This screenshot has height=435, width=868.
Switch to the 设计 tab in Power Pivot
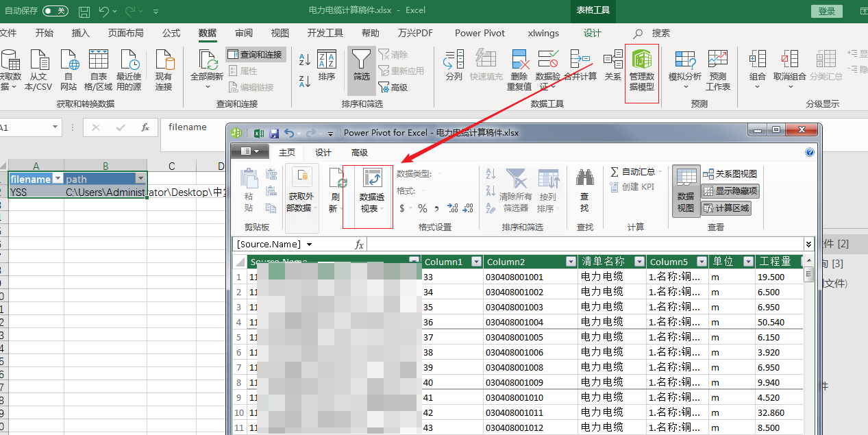point(323,153)
